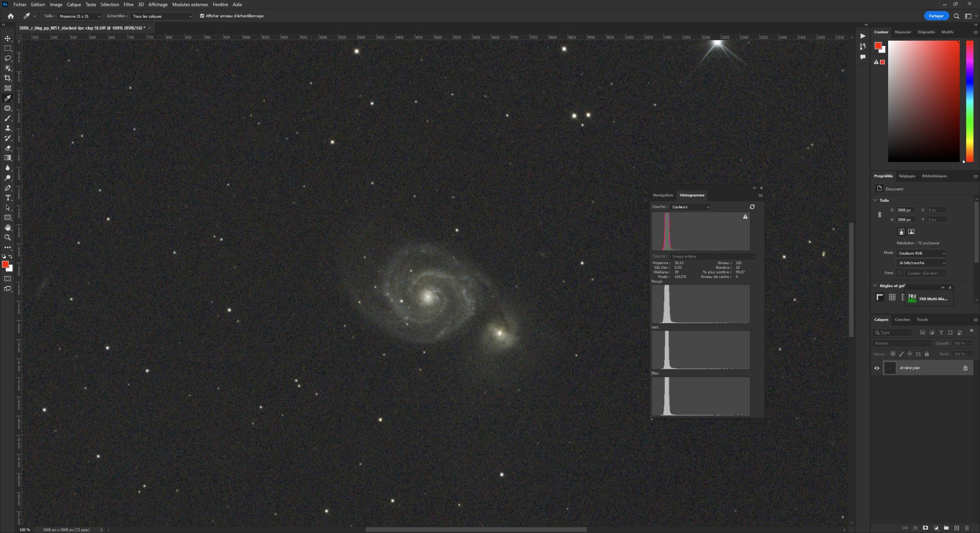980x533 pixels.
Task: Toggle Quick Mask mode in the toolbar
Action: click(x=8, y=278)
